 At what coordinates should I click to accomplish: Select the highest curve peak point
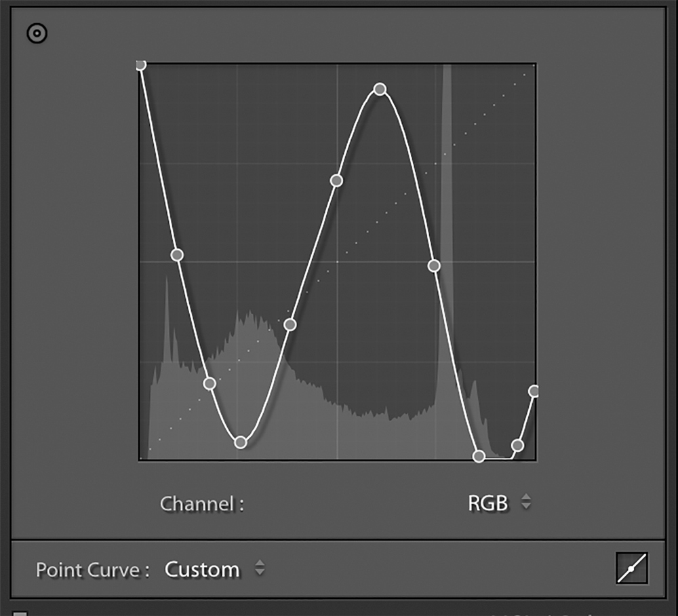click(x=380, y=89)
